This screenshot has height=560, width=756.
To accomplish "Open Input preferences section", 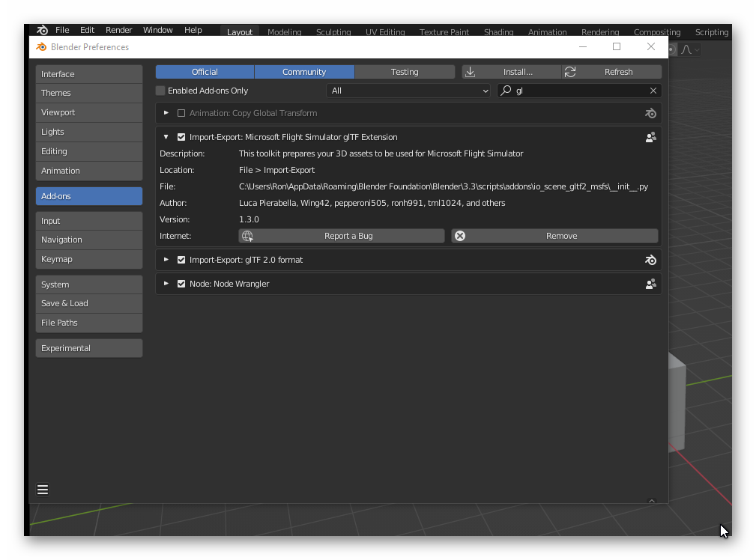I will coord(89,221).
